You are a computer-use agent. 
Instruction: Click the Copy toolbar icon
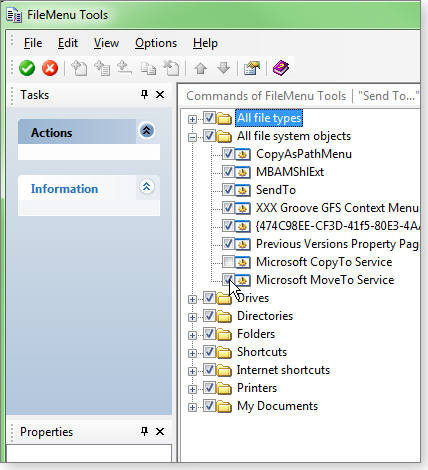[148, 69]
